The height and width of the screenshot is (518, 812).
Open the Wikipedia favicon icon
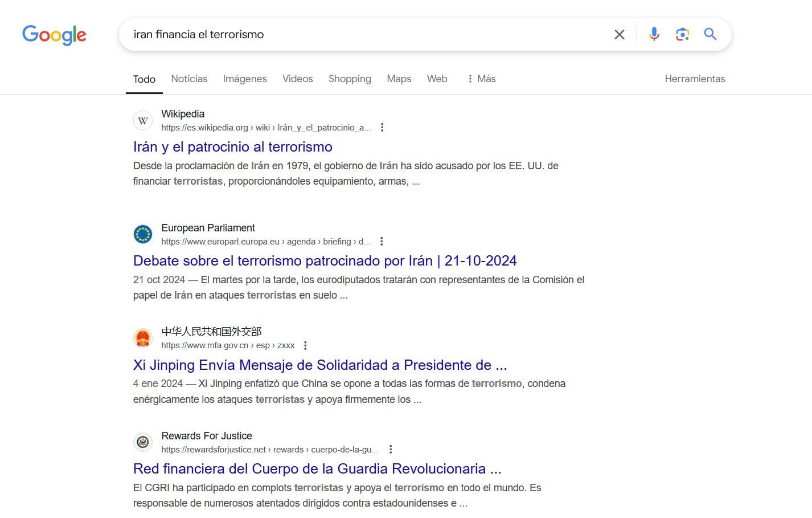click(143, 120)
